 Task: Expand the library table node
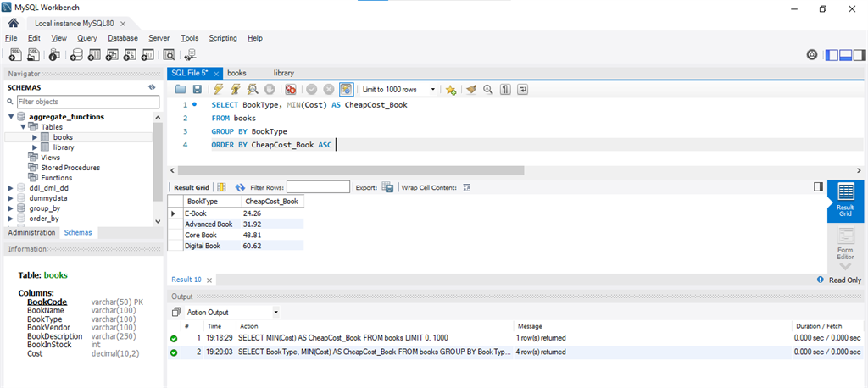click(x=35, y=147)
